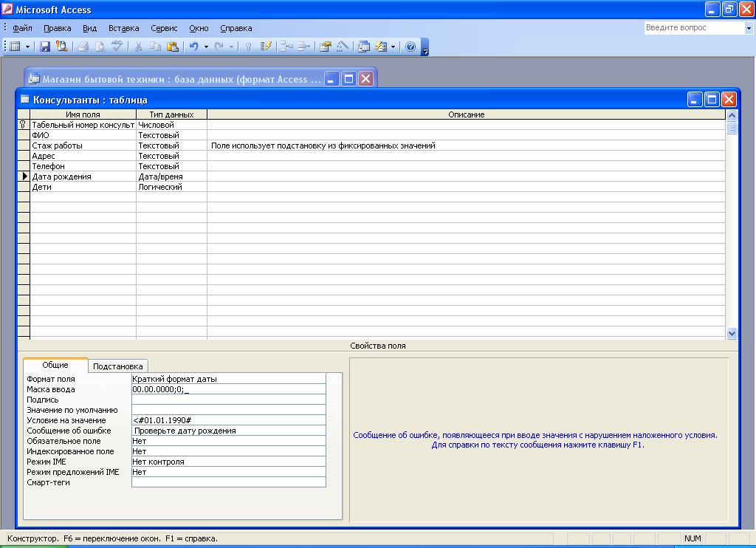Click the Формат поля value field
The height and width of the screenshot is (548, 756).
(229, 379)
